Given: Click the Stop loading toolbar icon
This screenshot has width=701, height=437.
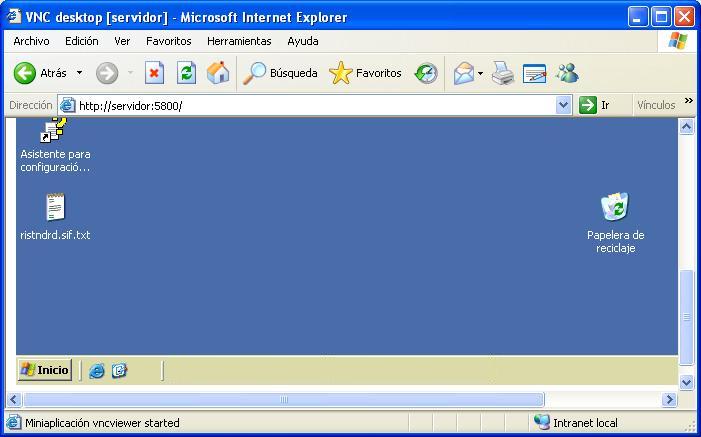Looking at the screenshot, I should (x=154, y=73).
